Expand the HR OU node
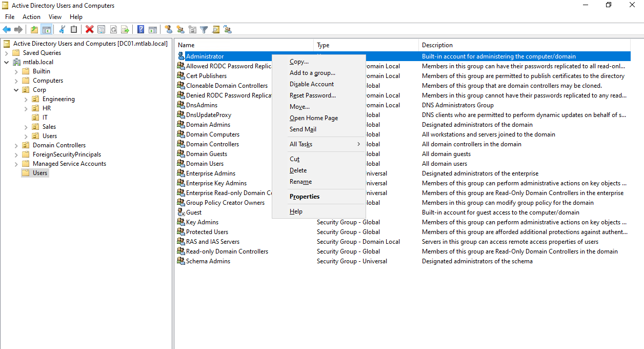 pyautogui.click(x=26, y=108)
